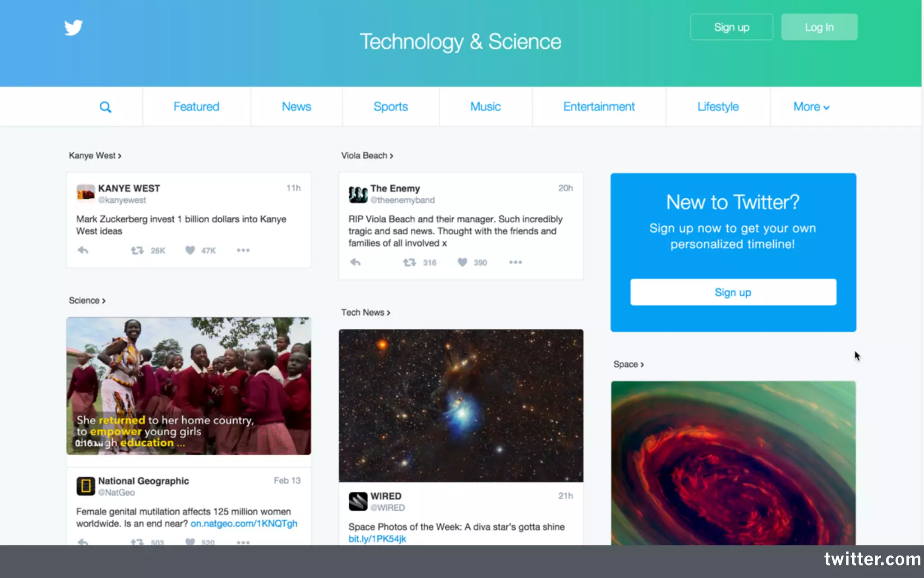924x578 pixels.
Task: Click the WIRED profile avatar
Action: coord(358,501)
